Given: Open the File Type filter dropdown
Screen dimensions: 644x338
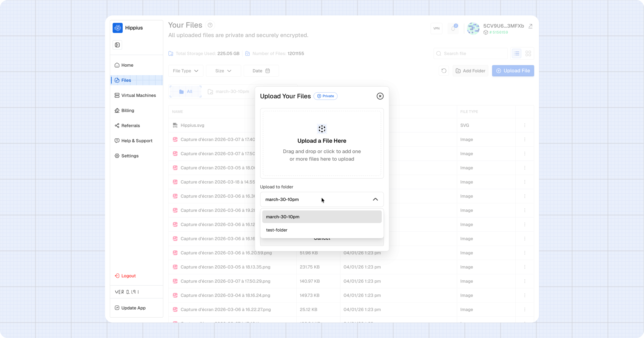Looking at the screenshot, I should (x=186, y=71).
